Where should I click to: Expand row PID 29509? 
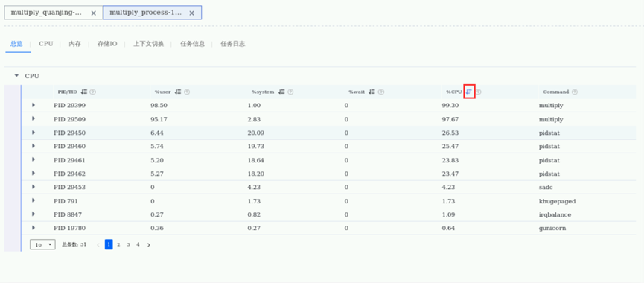pos(34,118)
